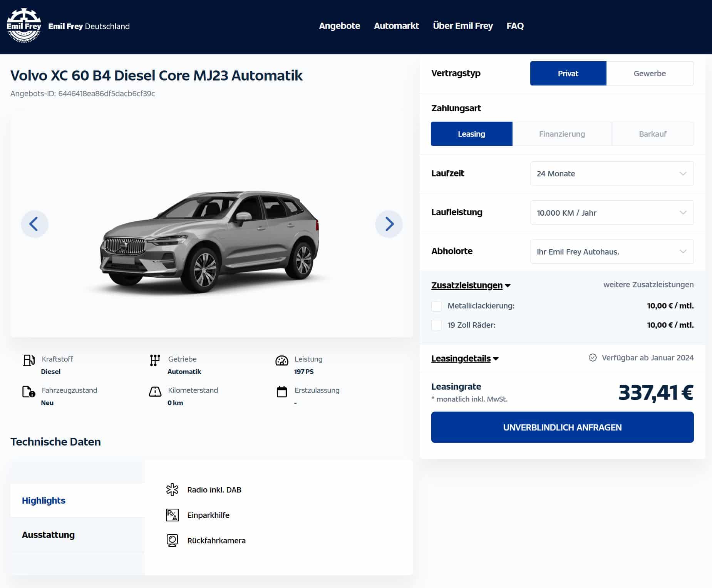Viewport: 712px width, 588px height.
Task: Open the Laufleistung 10.000 KM dropdown
Action: (612, 213)
